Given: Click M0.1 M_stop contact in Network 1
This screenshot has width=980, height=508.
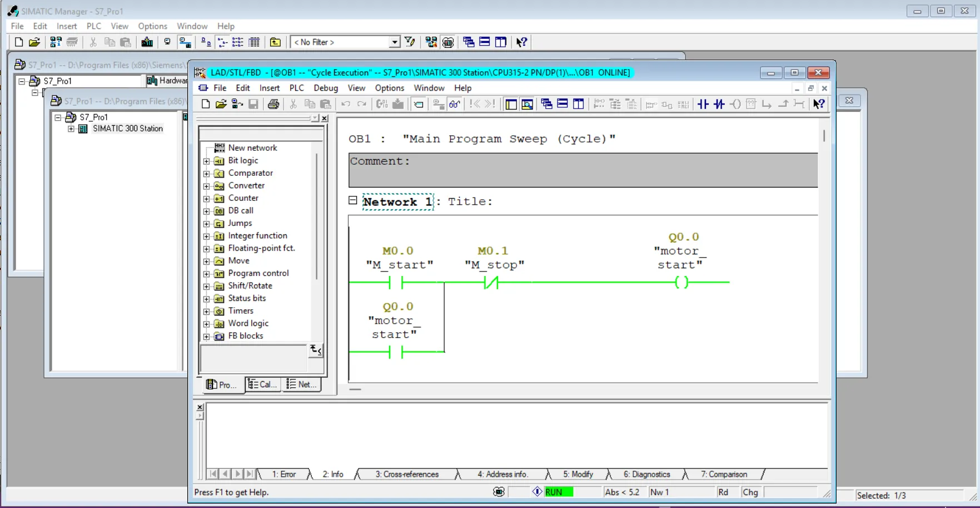Looking at the screenshot, I should (x=491, y=283).
